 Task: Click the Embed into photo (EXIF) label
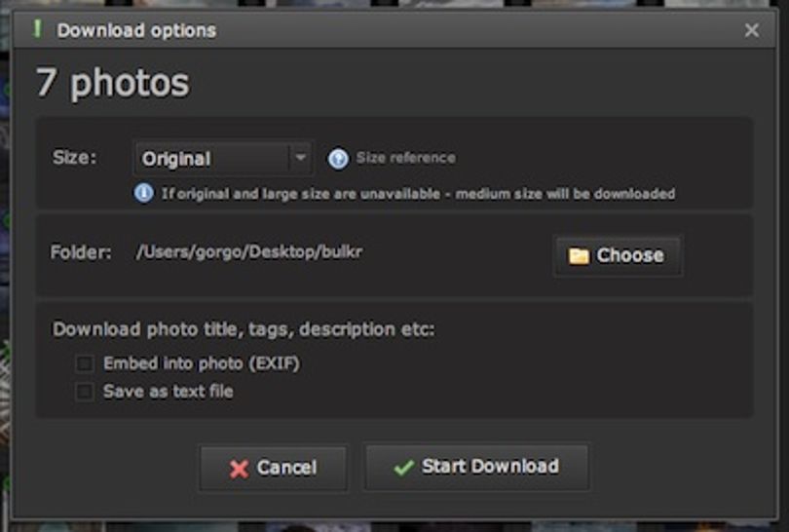pos(202,363)
